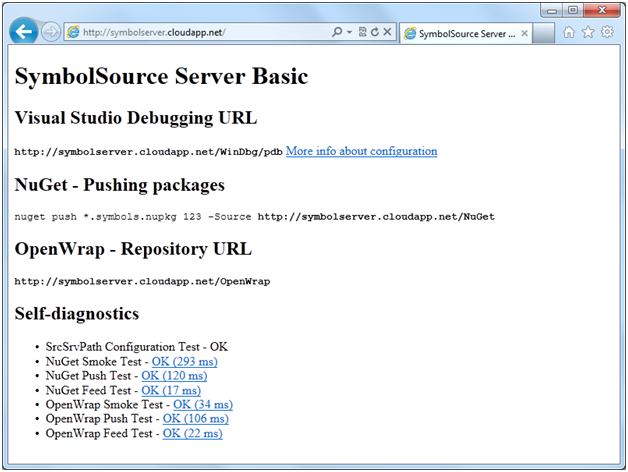Click the SymbolSource Server Basic heading
The image size is (628, 472).
pos(161,76)
